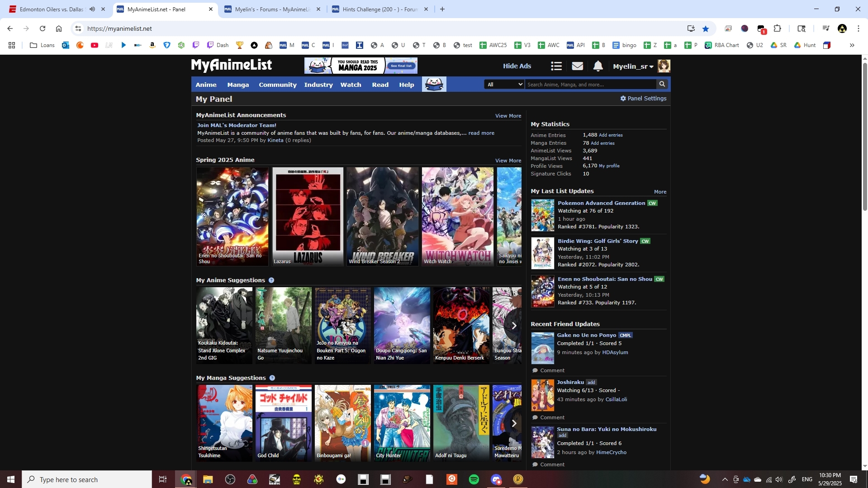Show more bookmarks with the overflow chevron
Viewport: 868px width, 488px height.
852,45
